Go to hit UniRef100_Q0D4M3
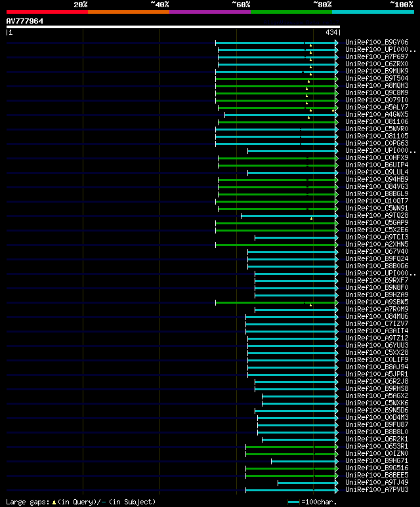Screen dimensions: 420x507 point(377,418)
